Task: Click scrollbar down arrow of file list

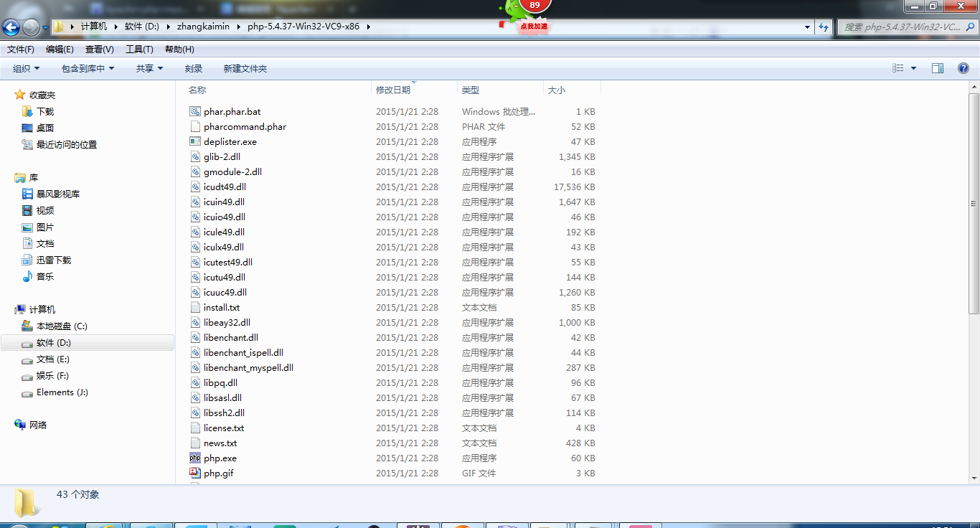Action: point(974,478)
